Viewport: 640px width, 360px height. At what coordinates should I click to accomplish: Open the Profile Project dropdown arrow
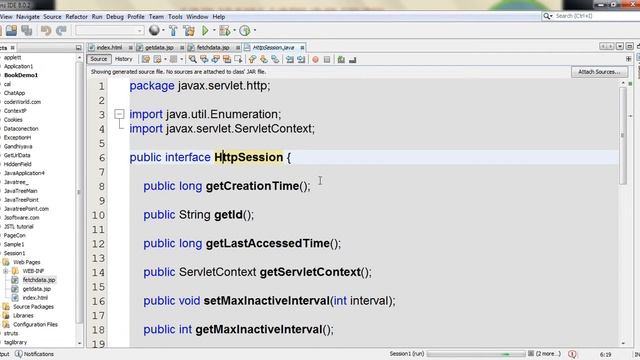255,30
